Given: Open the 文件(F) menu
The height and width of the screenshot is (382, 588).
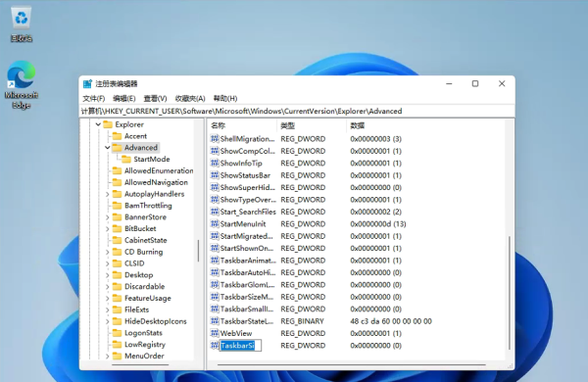Looking at the screenshot, I should tap(94, 99).
